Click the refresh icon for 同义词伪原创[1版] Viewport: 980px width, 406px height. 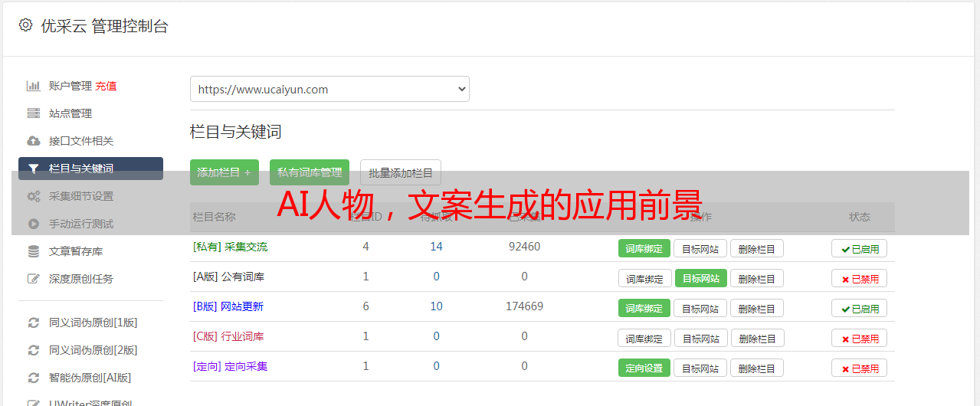pyautogui.click(x=34, y=323)
